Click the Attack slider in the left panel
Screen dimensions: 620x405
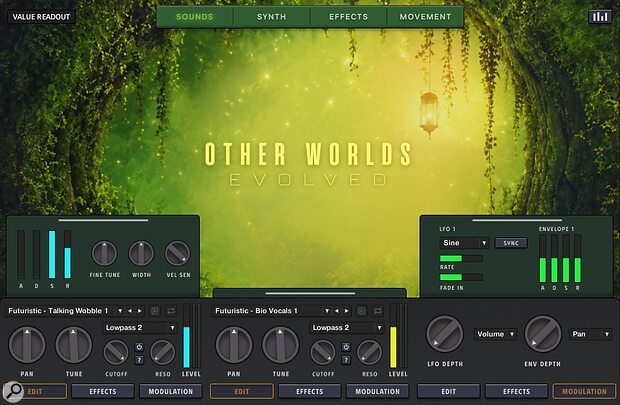click(x=21, y=254)
